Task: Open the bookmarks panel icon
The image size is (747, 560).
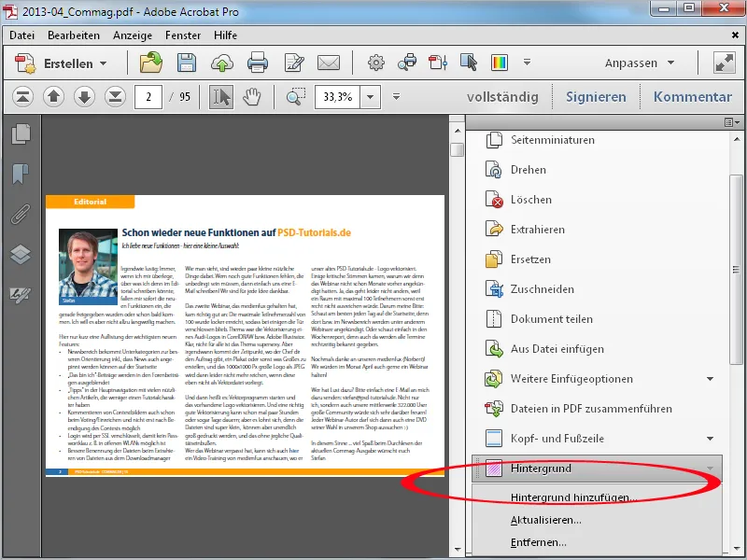Action: (21, 174)
